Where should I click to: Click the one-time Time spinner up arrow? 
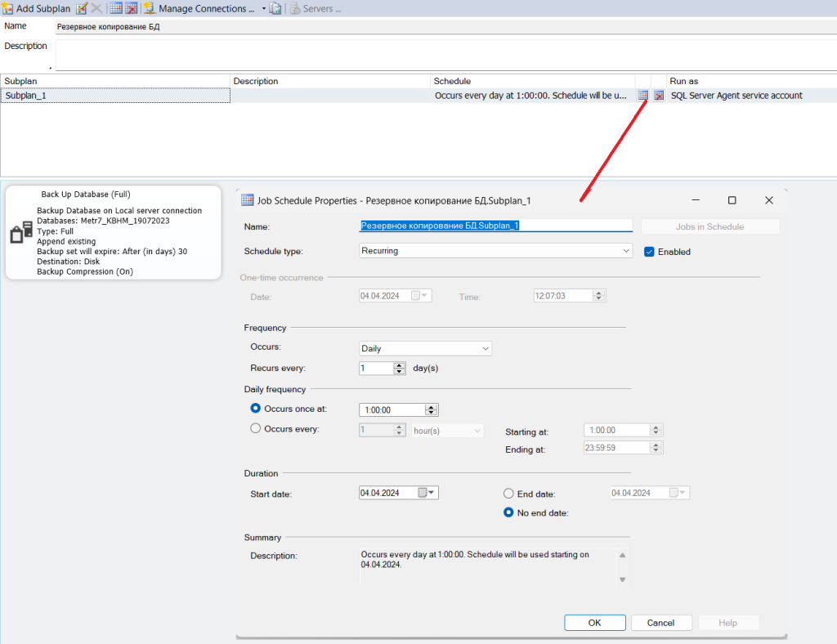click(599, 293)
